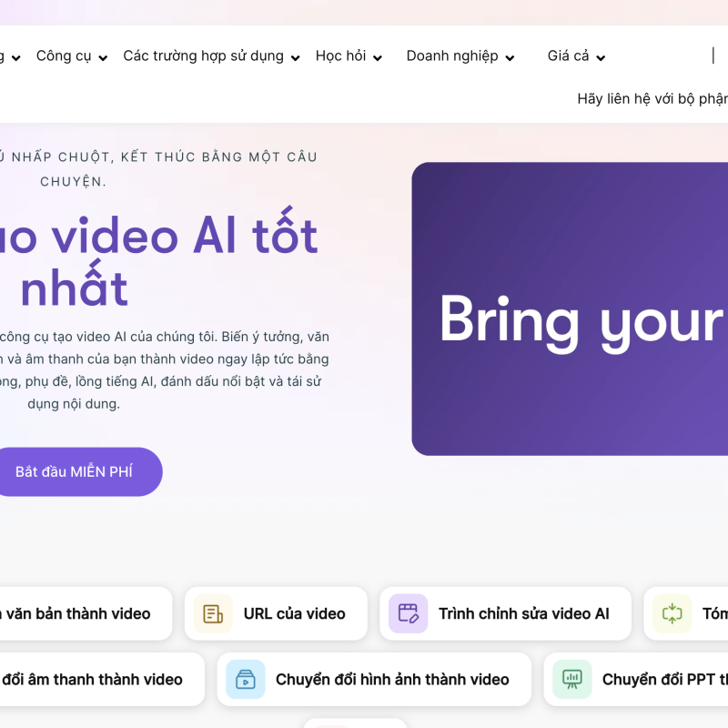Click the PPT presentation conversion icon
728x728 pixels.
[x=571, y=679]
